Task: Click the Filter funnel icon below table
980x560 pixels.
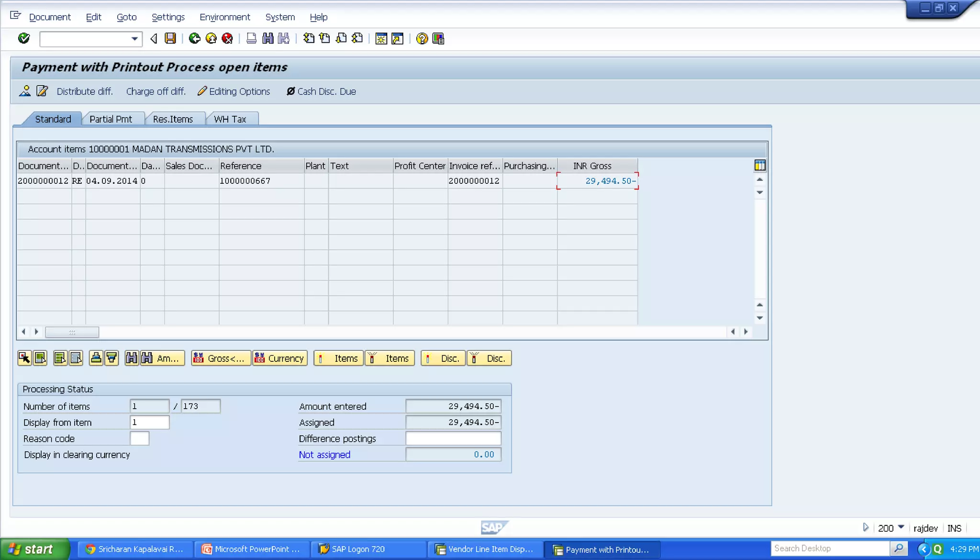Action: point(111,358)
